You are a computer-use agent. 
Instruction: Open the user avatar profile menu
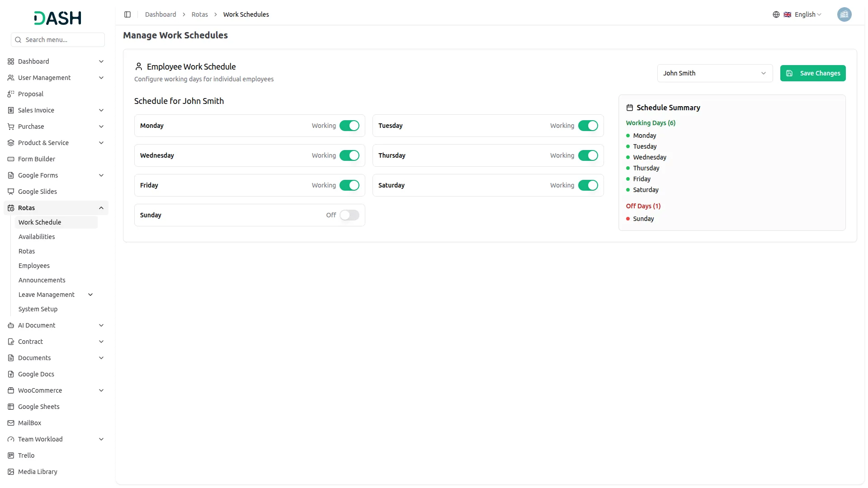[844, 14]
